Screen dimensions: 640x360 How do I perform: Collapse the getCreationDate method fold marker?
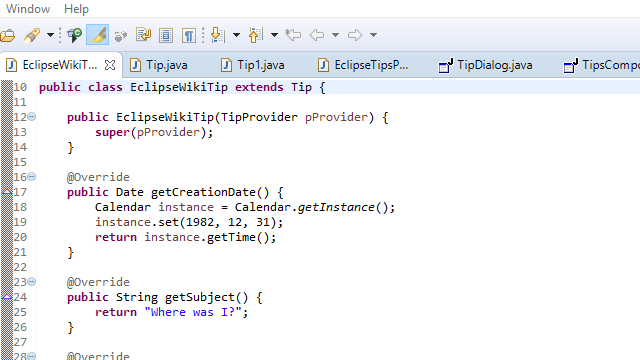coord(31,177)
